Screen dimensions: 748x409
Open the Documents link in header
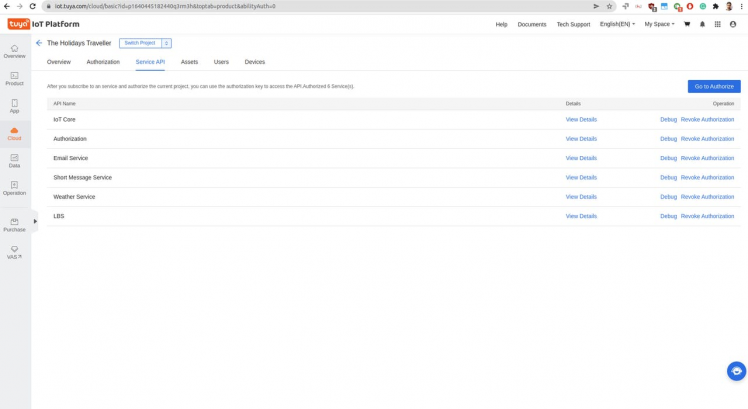[532, 24]
